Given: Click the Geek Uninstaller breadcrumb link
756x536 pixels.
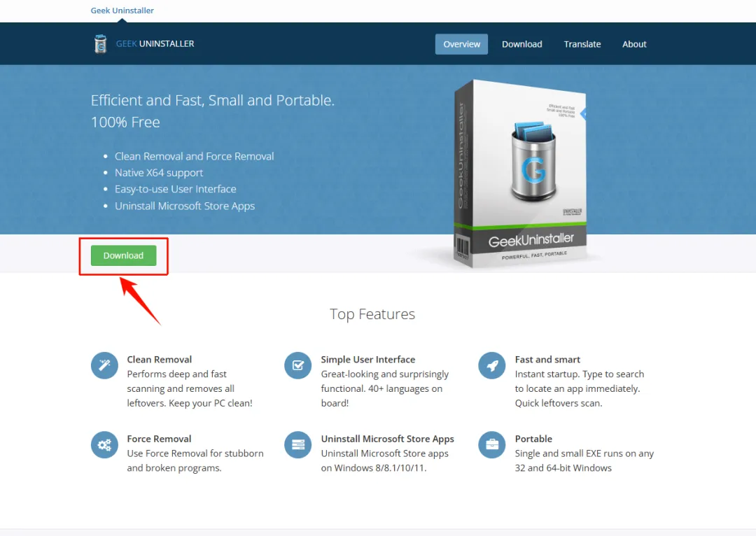Looking at the screenshot, I should (x=122, y=10).
